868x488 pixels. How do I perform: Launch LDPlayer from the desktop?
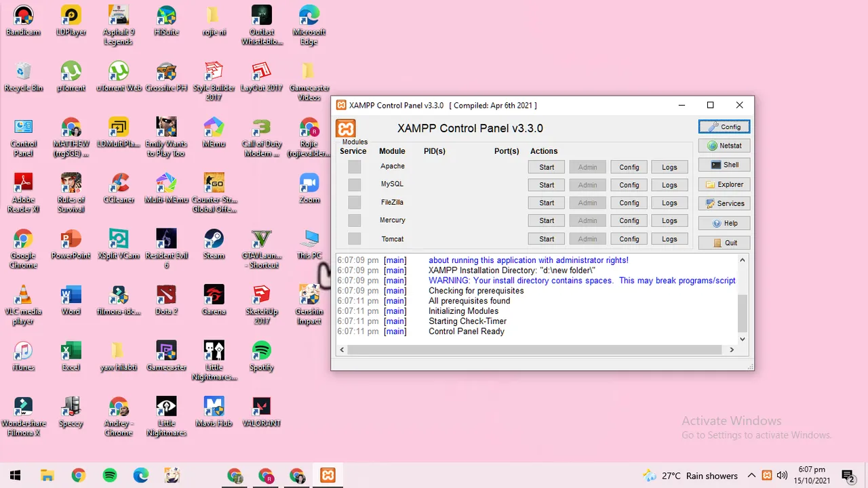coord(71,20)
